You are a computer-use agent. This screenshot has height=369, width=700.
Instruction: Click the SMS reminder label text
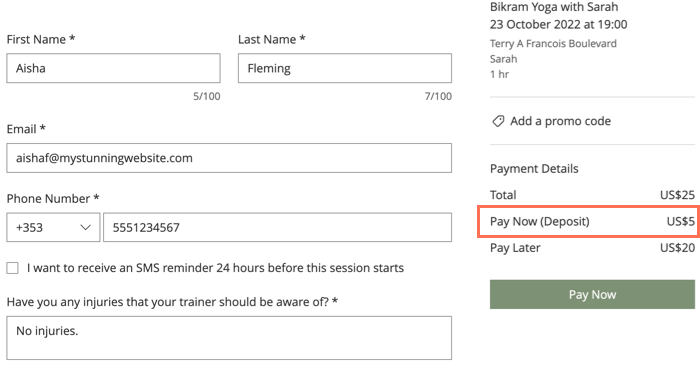point(215,268)
